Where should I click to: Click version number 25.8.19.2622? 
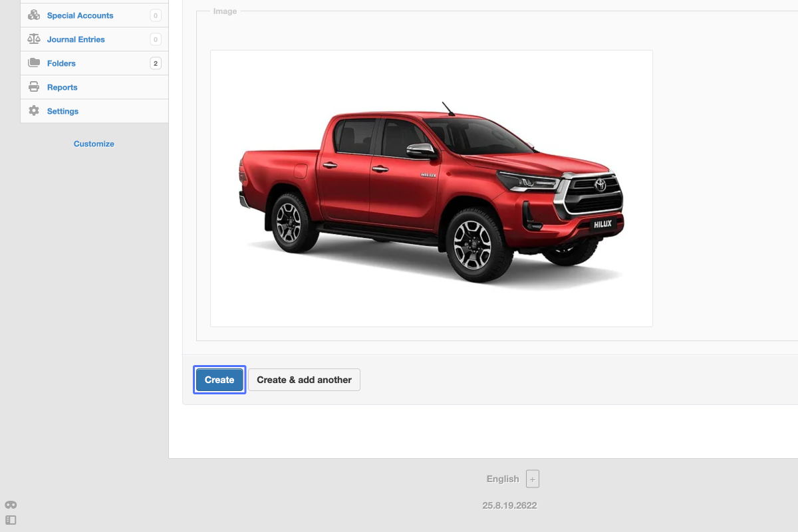[509, 505]
